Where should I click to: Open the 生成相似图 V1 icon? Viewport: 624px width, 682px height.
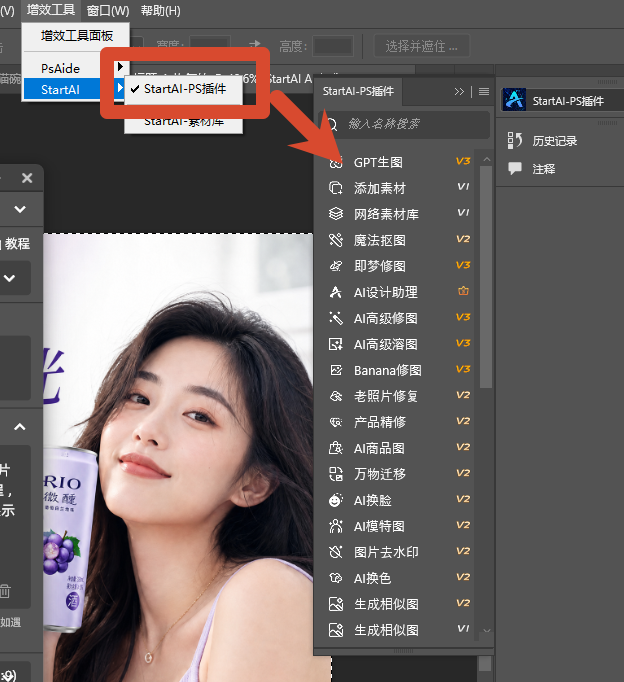click(336, 630)
